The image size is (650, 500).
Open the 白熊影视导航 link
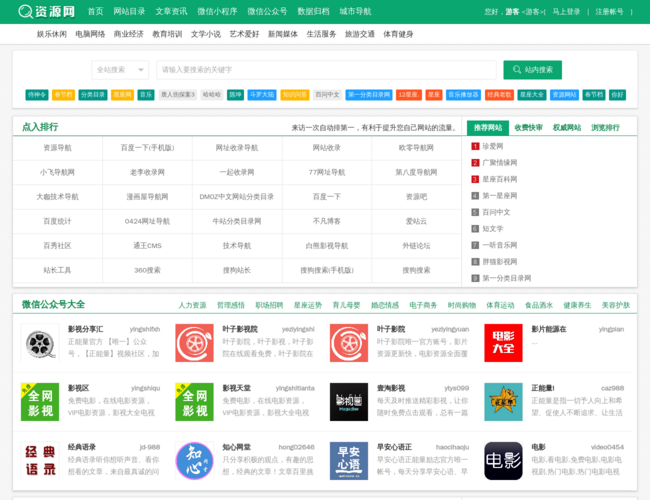point(327,246)
